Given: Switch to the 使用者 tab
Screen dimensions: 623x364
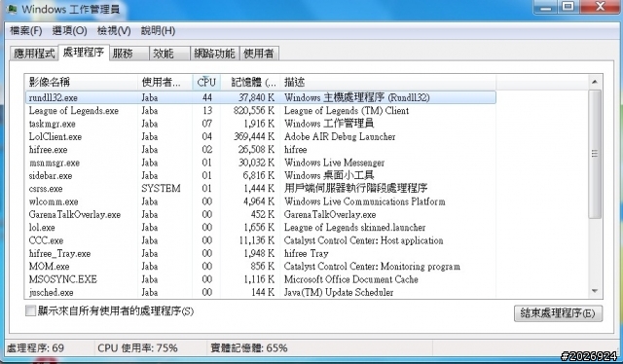Looking at the screenshot, I should click(259, 54).
